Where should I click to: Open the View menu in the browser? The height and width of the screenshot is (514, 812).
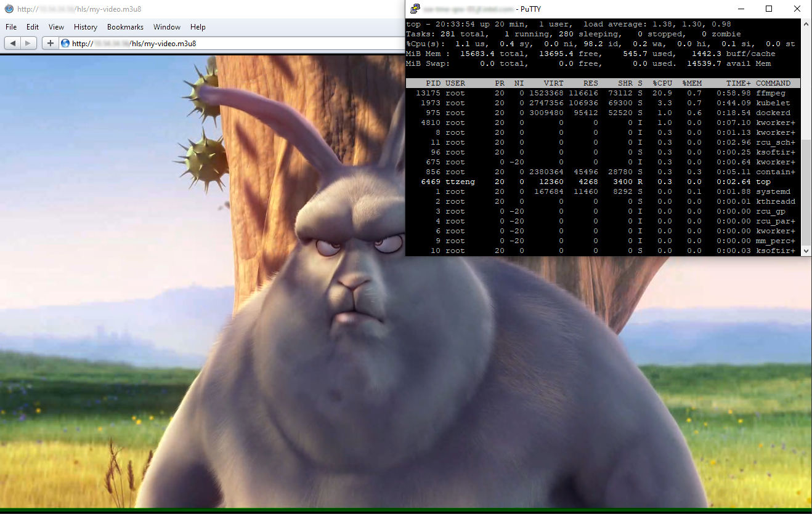56,27
